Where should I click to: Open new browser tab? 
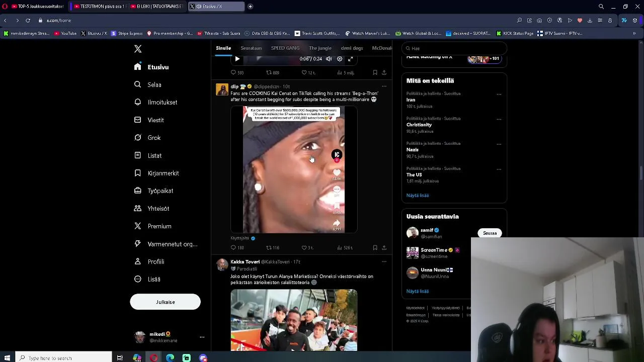point(250,7)
